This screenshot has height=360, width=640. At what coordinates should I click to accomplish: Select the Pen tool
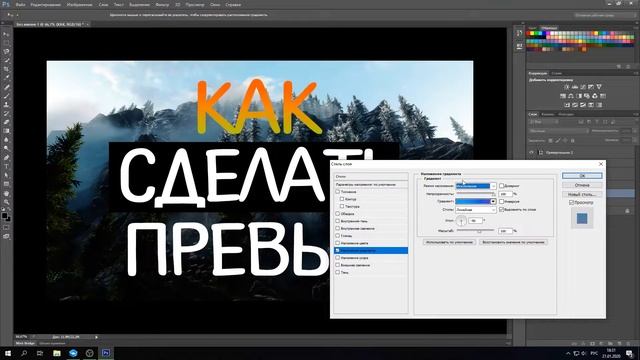pos(6,158)
